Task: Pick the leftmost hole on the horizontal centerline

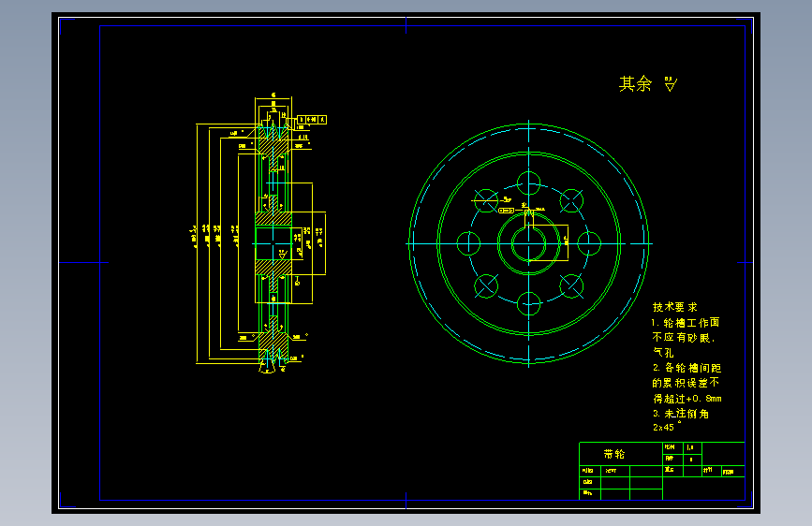Action: [x=468, y=243]
